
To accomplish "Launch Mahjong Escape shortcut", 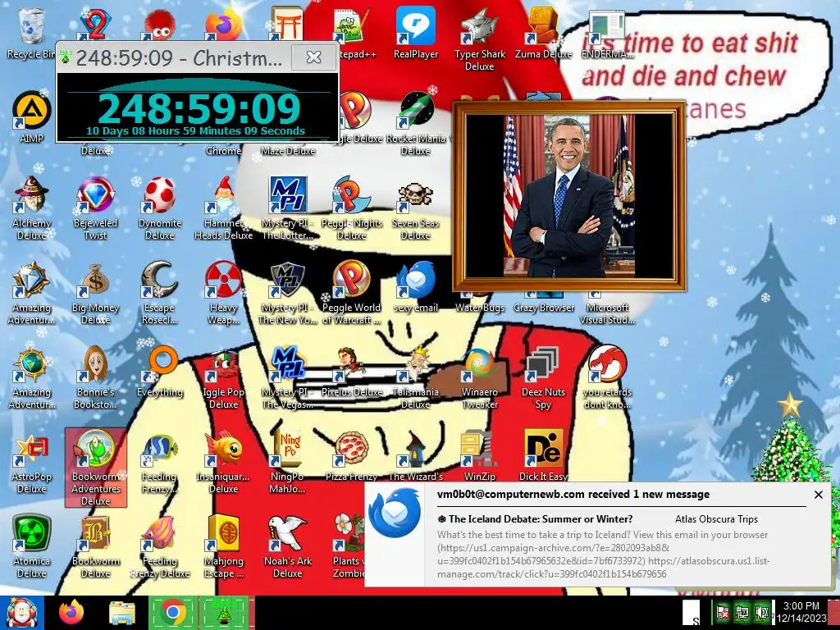I will tap(223, 546).
